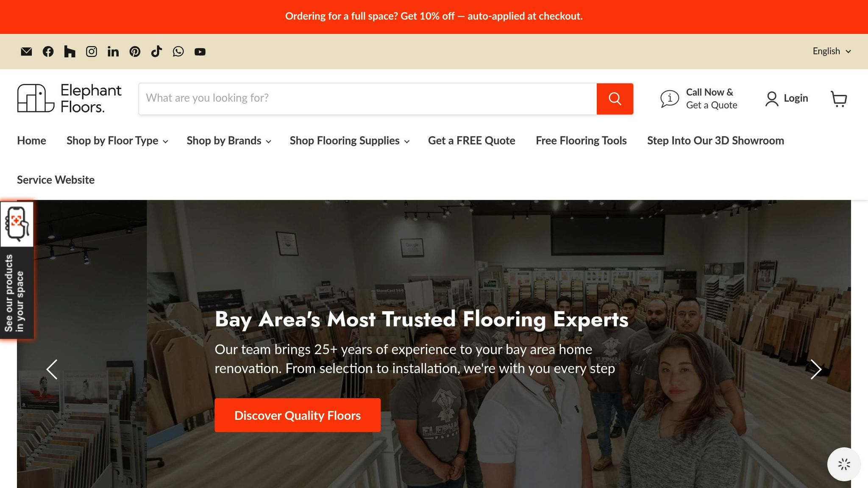Click the Discover Quality Floors button
This screenshot has width=868, height=488.
[x=298, y=415]
